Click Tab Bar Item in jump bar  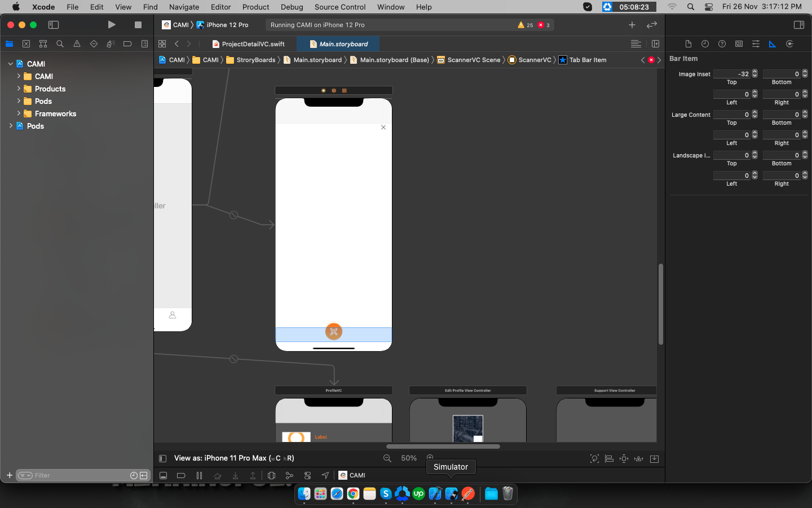click(582, 60)
